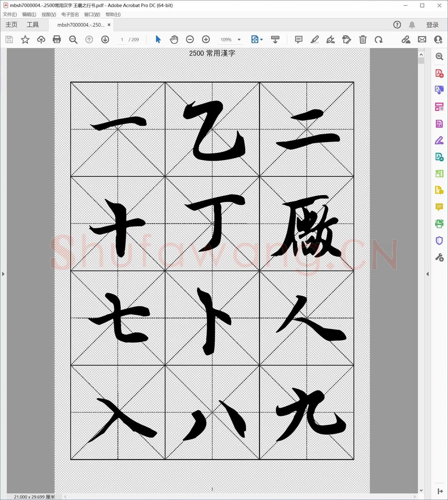Switch to the 工具 tab

tap(33, 25)
